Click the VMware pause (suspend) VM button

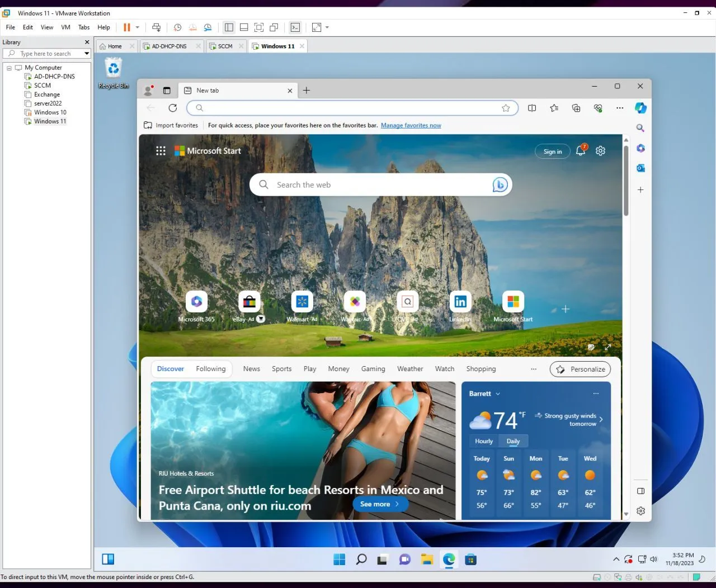click(x=127, y=27)
